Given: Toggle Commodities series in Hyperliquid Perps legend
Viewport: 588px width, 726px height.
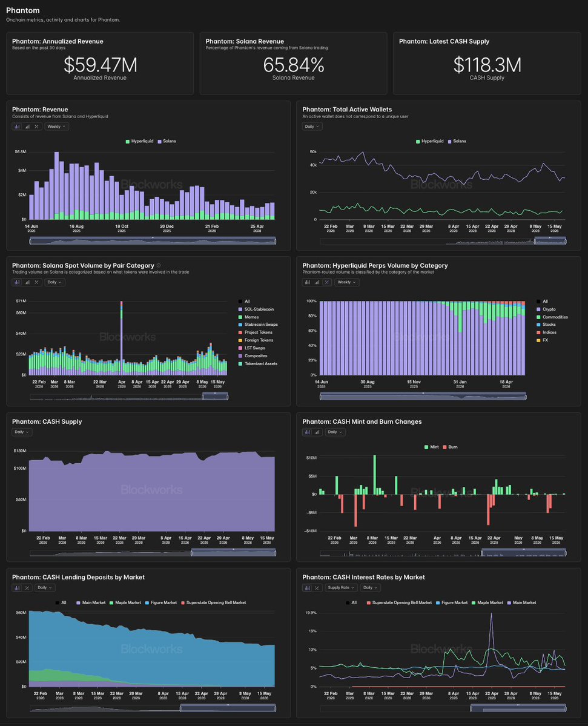Looking at the screenshot, I should click(552, 317).
